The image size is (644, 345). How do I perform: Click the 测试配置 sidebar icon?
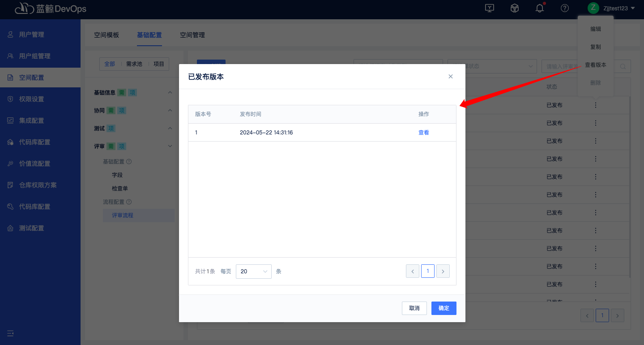click(10, 228)
